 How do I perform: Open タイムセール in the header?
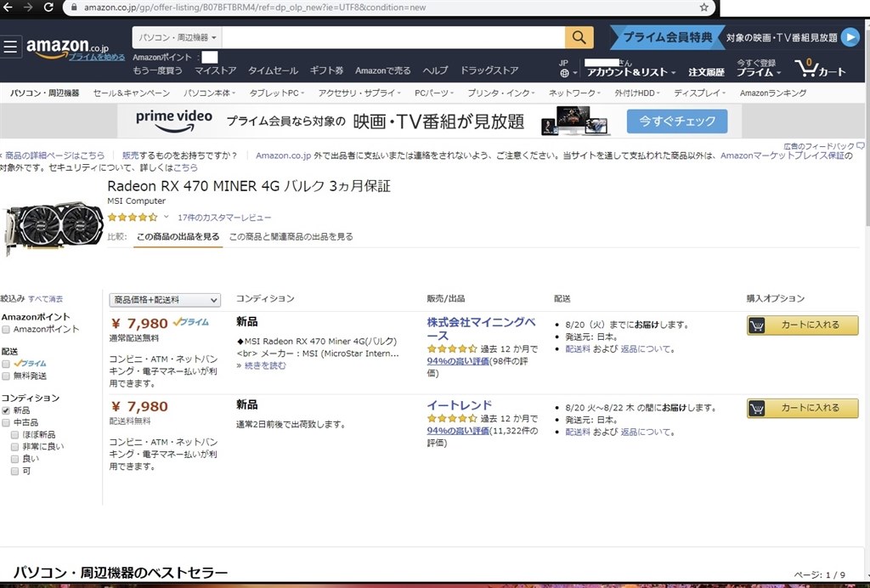[x=273, y=71]
